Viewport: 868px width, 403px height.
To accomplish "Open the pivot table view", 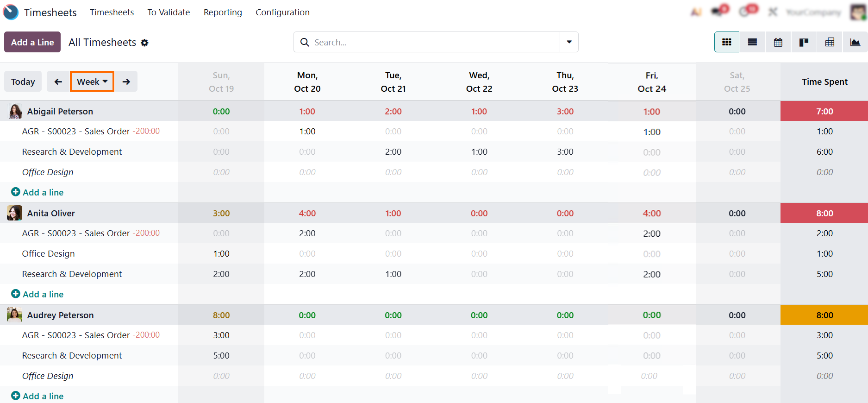I will (x=830, y=42).
